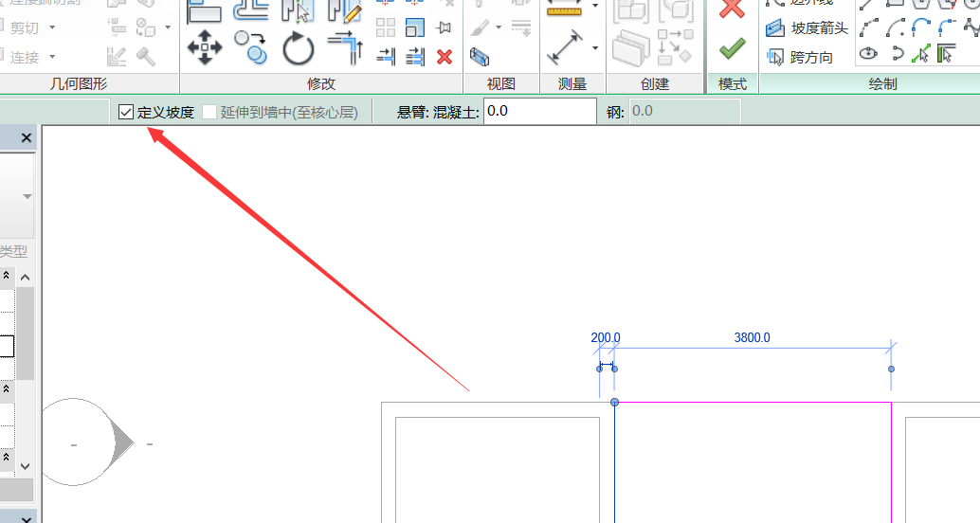Click the Create Parts icon in 创建 panel
Viewport: 980px width, 523px height.
630,48
